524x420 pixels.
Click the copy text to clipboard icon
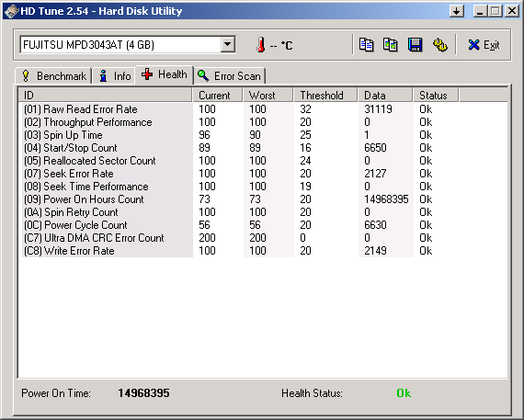click(x=366, y=45)
